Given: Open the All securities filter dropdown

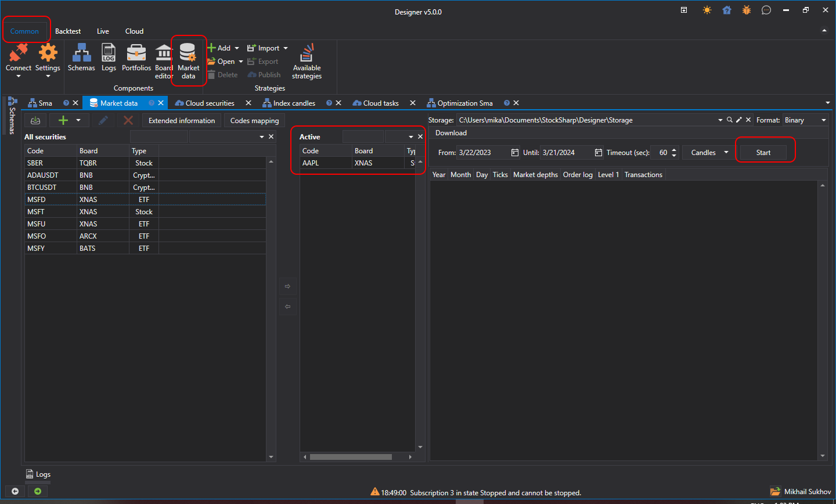Looking at the screenshot, I should point(262,137).
